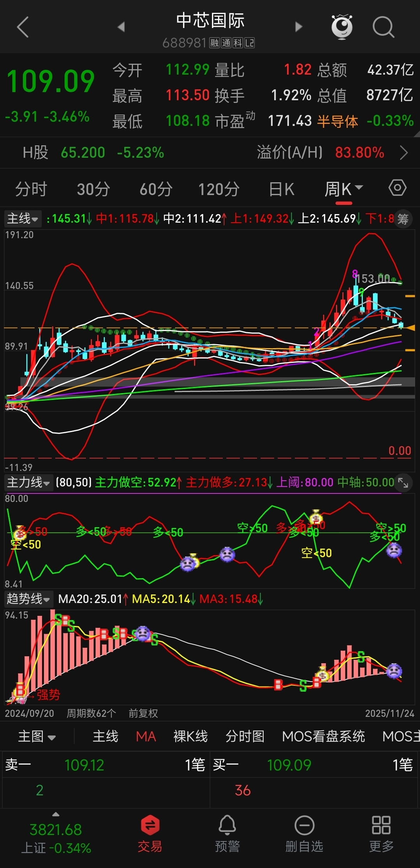Select 裸K线 chart option
420x868 pixels.
[191, 736]
